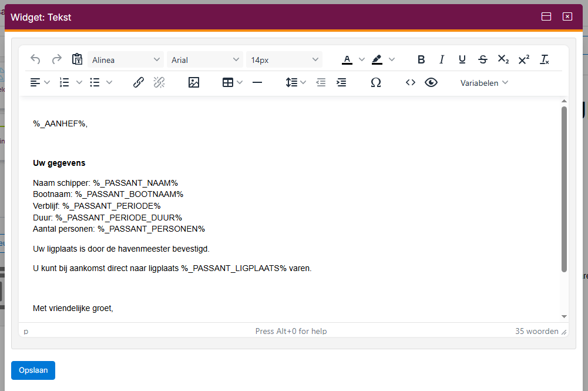Open the Alinea block format dropdown

tap(126, 59)
